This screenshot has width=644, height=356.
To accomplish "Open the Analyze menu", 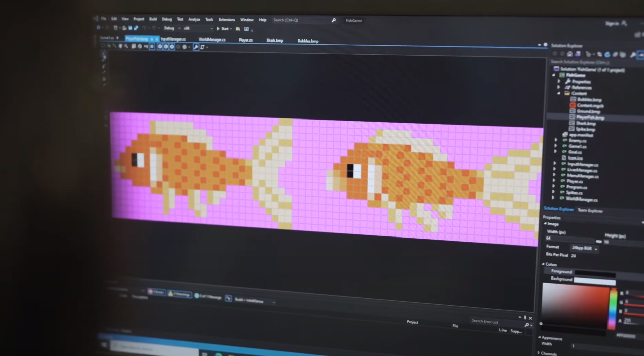I will [x=194, y=19].
